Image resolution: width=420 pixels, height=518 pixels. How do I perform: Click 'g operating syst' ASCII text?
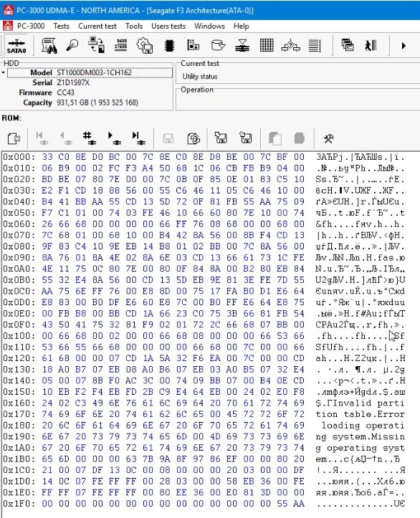[361, 448]
